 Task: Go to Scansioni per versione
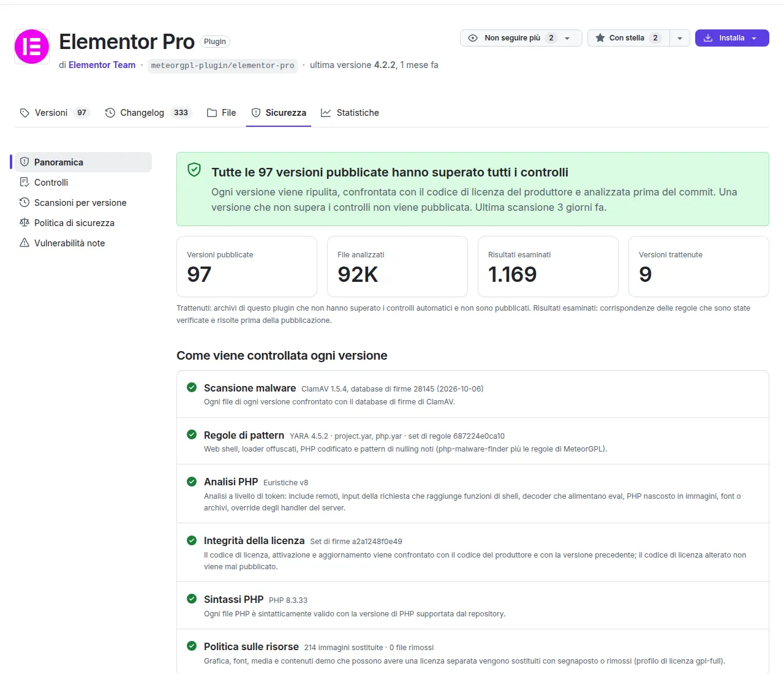coord(83,203)
